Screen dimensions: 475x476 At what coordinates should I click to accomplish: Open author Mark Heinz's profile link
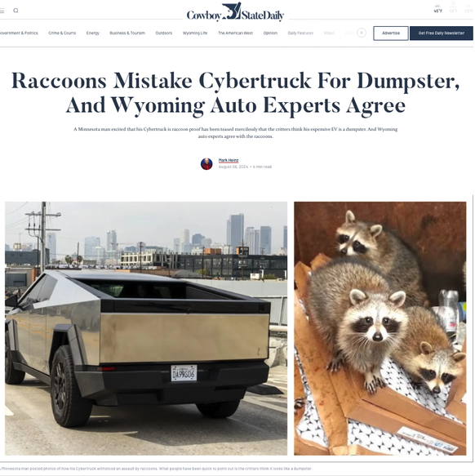pos(229,160)
